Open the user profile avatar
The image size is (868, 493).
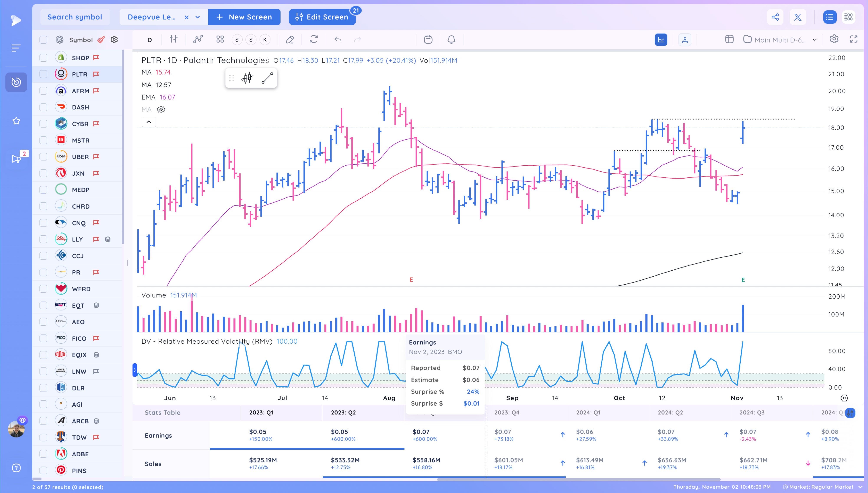tap(16, 429)
